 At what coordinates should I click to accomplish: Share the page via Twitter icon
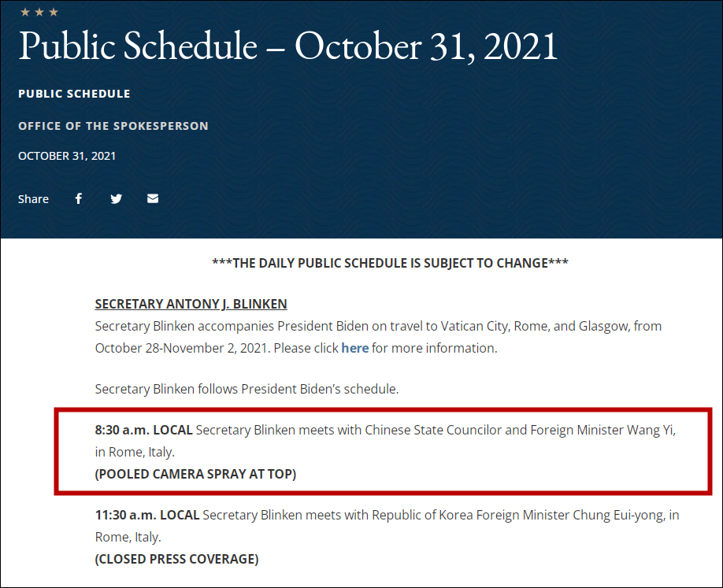(117, 199)
